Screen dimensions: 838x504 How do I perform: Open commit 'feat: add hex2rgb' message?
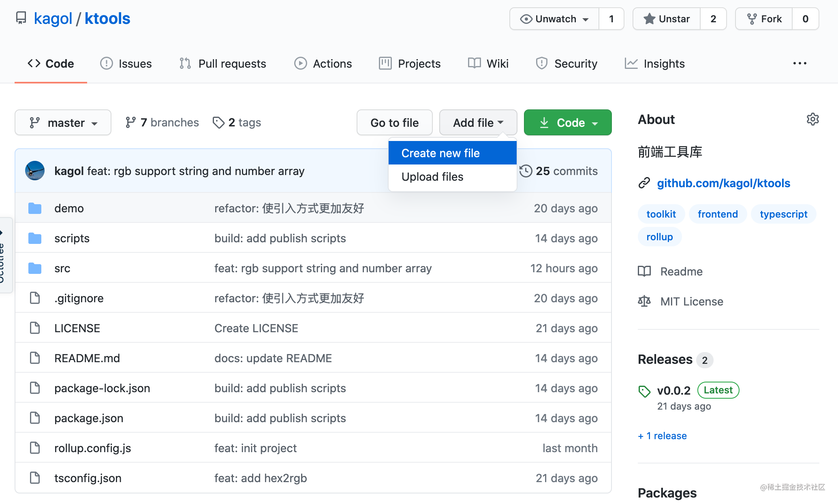point(261,478)
